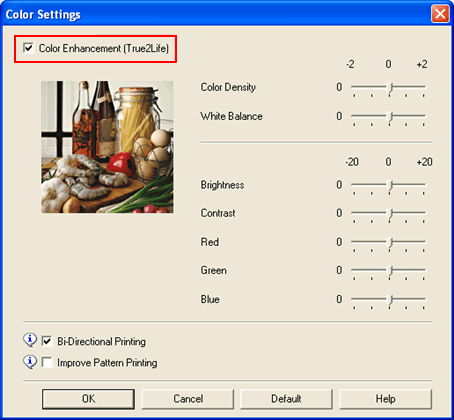Click the Red slider handle
This screenshot has height=420, width=454.
390,242
